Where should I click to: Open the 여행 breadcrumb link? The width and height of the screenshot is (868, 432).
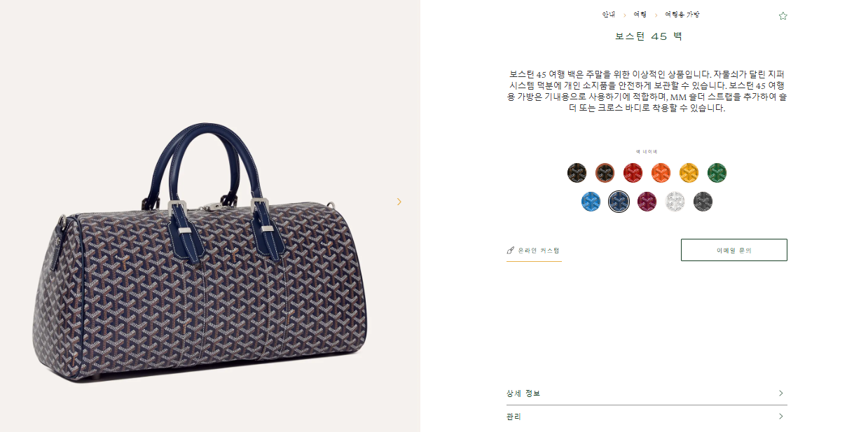point(640,15)
